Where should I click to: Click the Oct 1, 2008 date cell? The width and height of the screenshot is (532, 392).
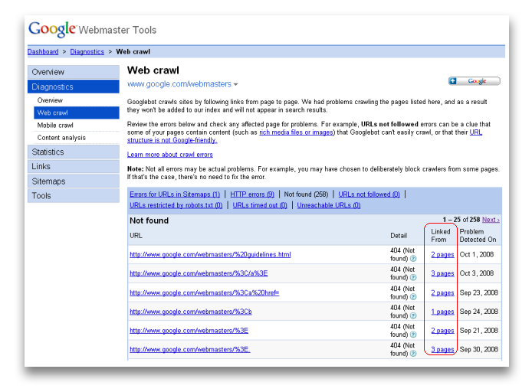click(476, 255)
